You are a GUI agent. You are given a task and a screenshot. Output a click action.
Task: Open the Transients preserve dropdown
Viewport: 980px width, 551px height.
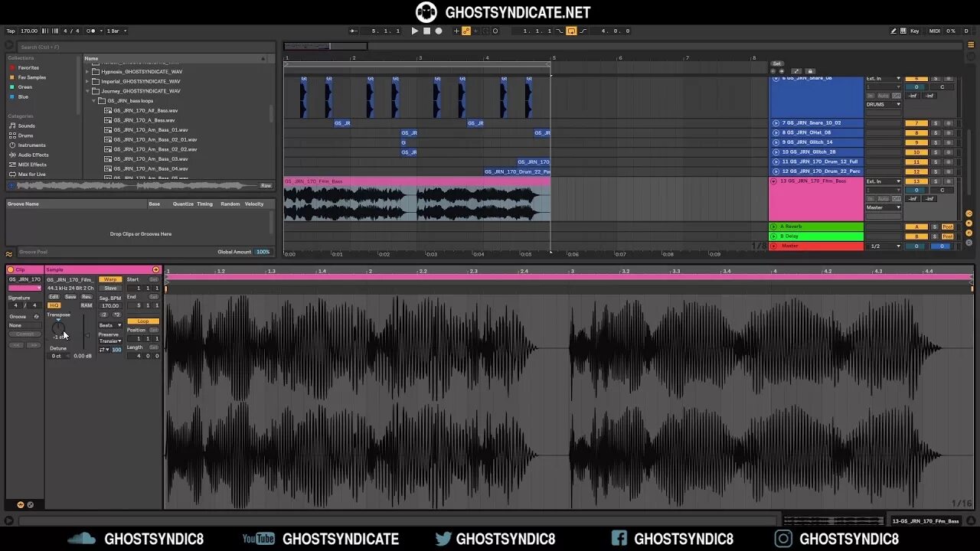pyautogui.click(x=110, y=341)
